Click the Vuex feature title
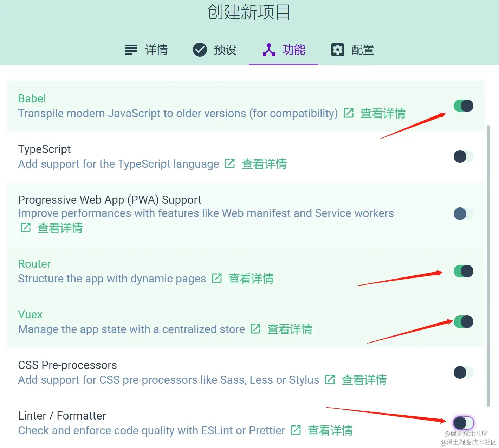The height and width of the screenshot is (448, 499). pos(30,314)
